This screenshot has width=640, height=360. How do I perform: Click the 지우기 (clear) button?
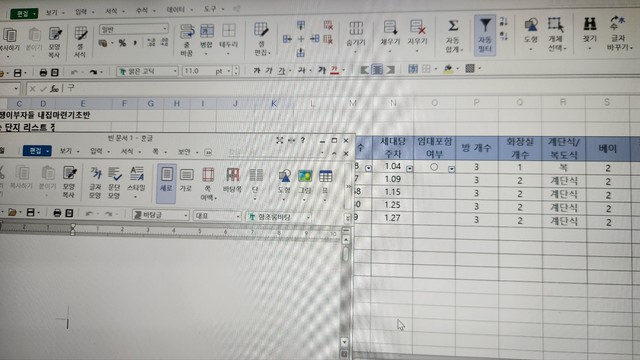pyautogui.click(x=417, y=35)
